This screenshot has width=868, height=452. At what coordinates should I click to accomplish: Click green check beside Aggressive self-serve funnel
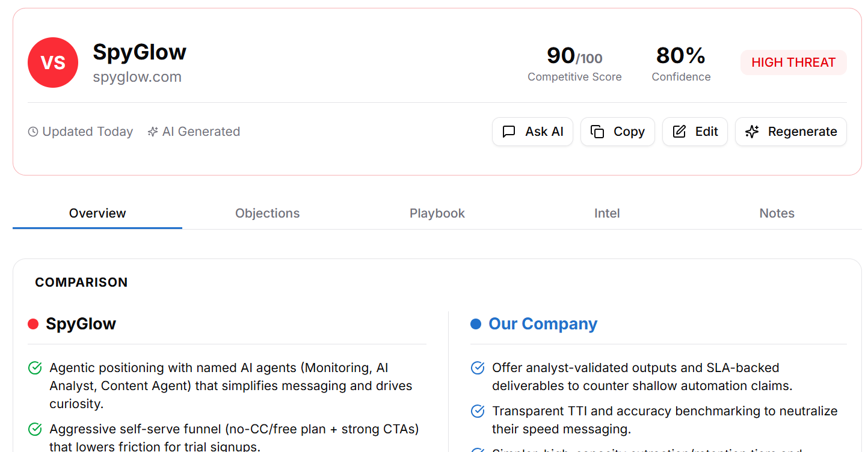tap(35, 429)
